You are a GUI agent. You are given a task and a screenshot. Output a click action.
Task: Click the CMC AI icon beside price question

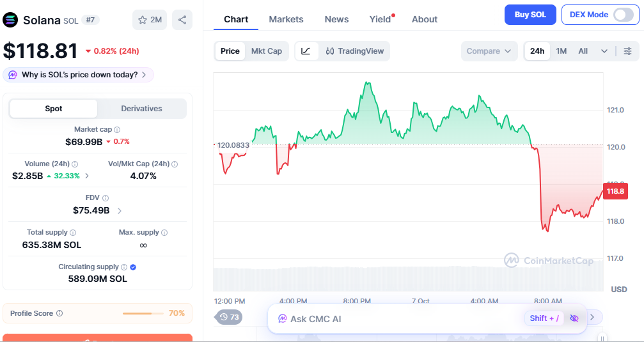[x=13, y=75]
